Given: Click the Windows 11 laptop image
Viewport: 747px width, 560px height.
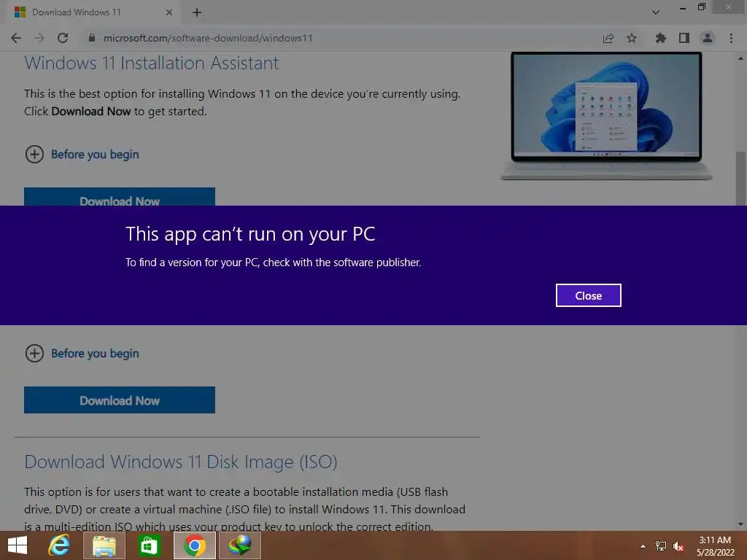Looking at the screenshot, I should pyautogui.click(x=606, y=116).
